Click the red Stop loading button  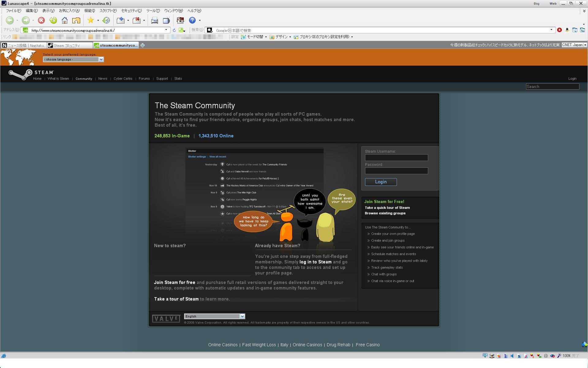pos(41,20)
